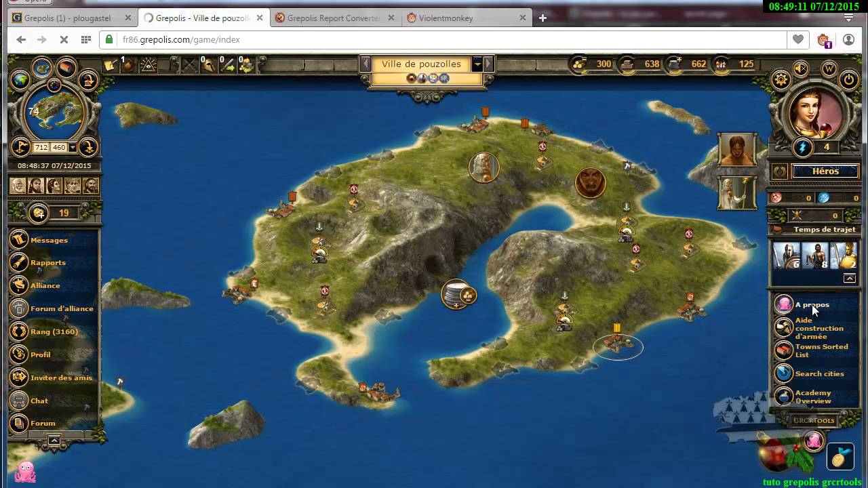Viewport: 868px width, 488px height.
Task: Open Chat
Action: (x=39, y=401)
